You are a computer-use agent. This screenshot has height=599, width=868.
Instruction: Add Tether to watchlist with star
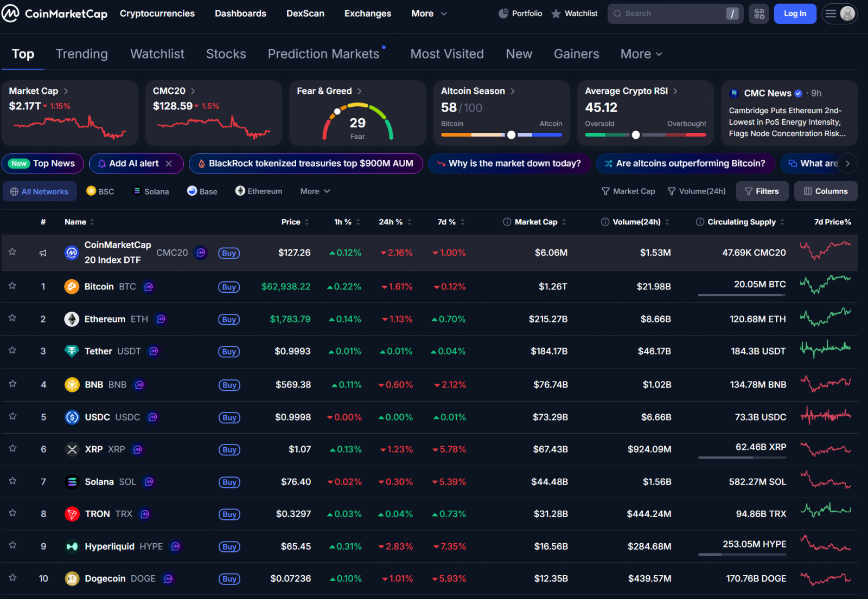pyautogui.click(x=12, y=350)
